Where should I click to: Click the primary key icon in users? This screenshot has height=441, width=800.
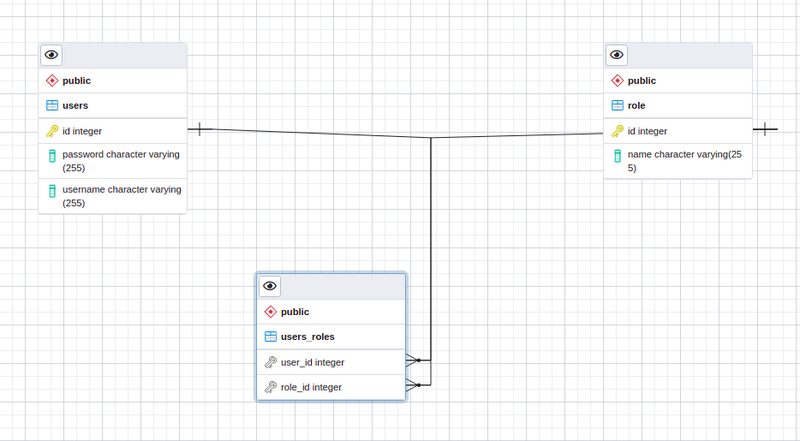[52, 130]
